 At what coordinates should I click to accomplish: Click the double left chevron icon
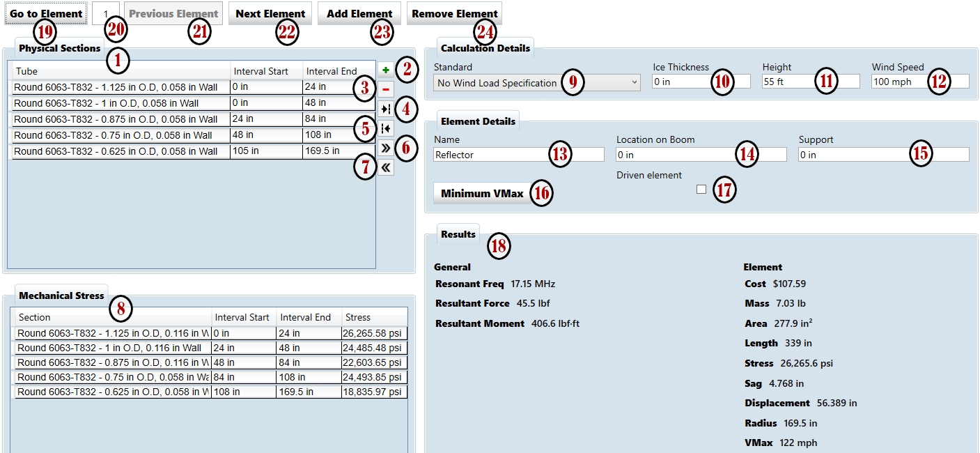tap(385, 167)
